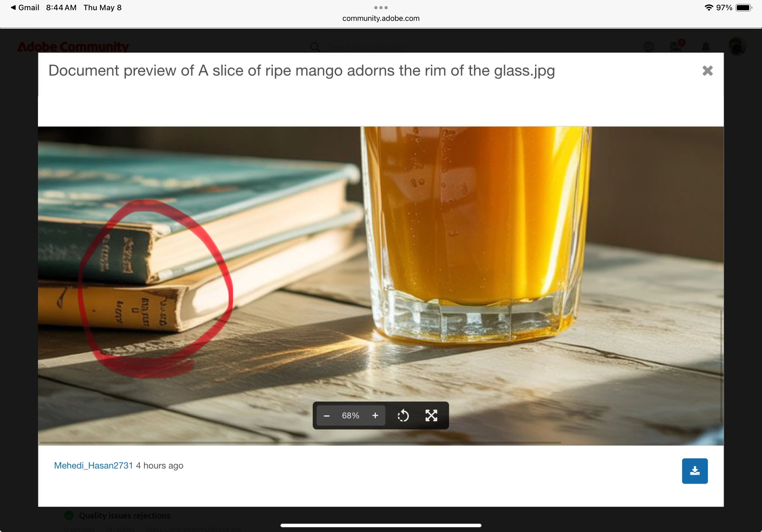This screenshot has width=762, height=532.
Task: Click the Adobe Community logo
Action: click(73, 47)
